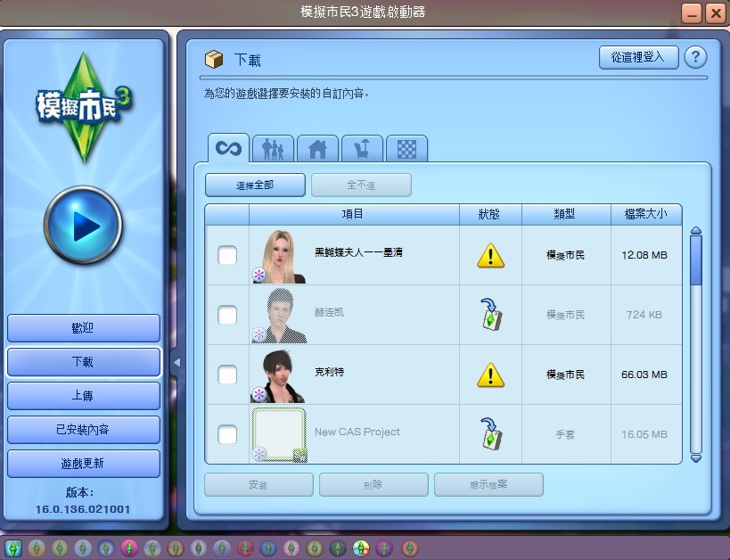
Task: Click the item name 黑蝴蝶夫人一一墨清
Action: 358,252
